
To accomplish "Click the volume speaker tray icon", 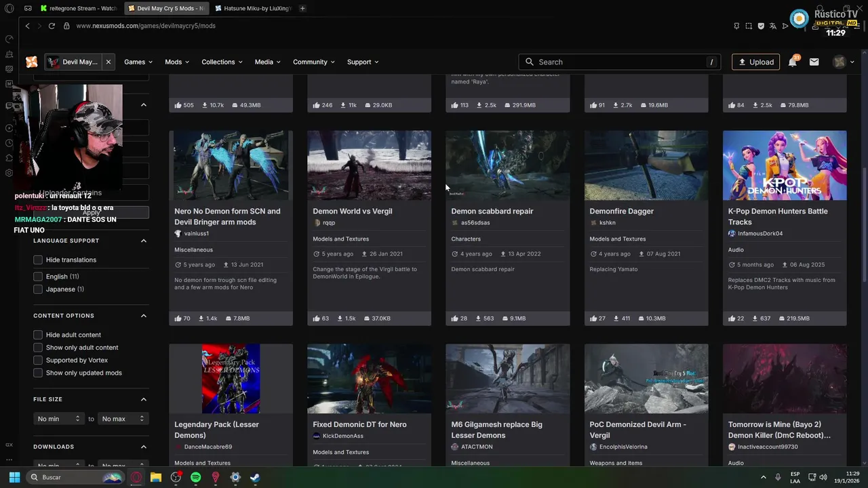I will pyautogui.click(x=823, y=477).
